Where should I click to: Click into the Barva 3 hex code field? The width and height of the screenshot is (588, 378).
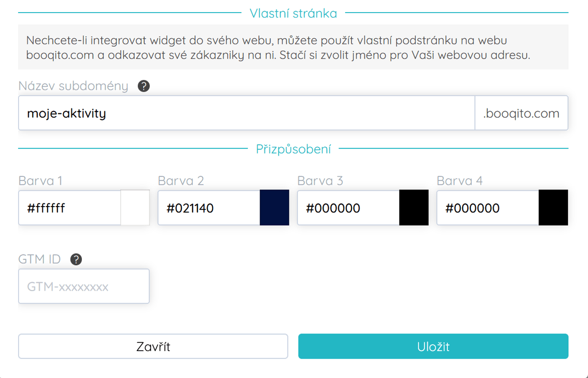[349, 208]
